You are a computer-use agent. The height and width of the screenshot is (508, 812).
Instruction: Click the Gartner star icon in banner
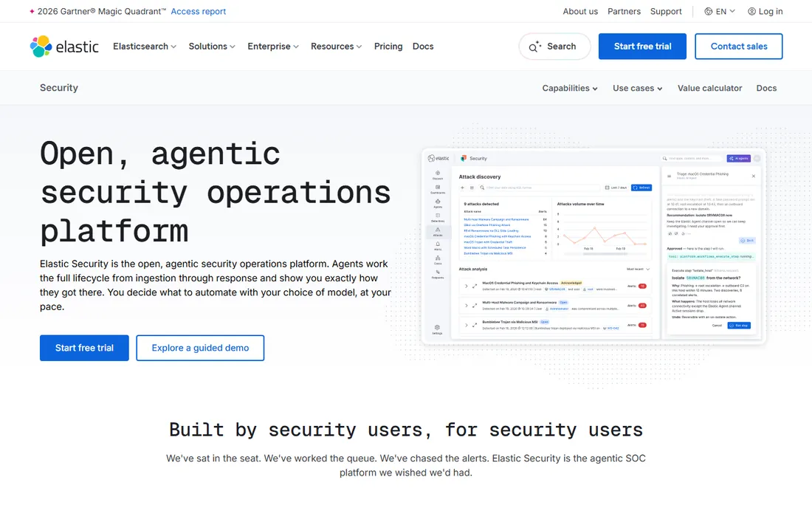click(32, 11)
